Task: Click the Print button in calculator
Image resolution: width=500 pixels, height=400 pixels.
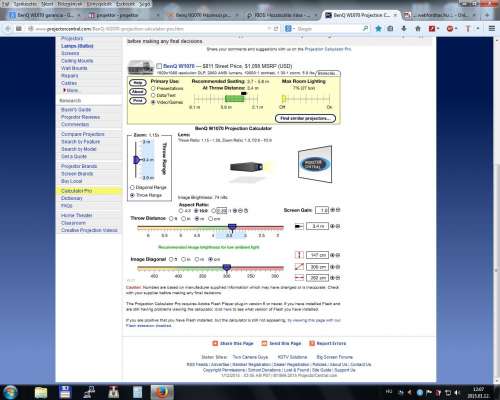Action: pyautogui.click(x=138, y=100)
